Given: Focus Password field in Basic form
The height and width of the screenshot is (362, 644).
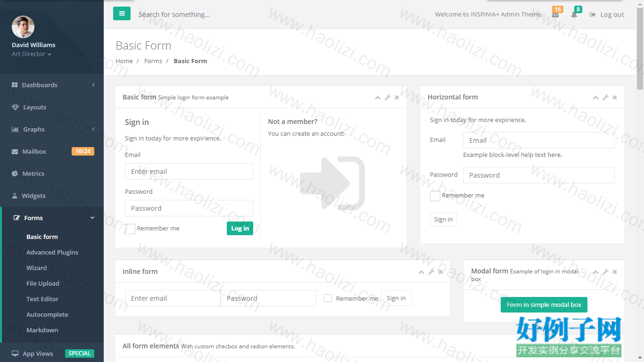Looking at the screenshot, I should [189, 208].
